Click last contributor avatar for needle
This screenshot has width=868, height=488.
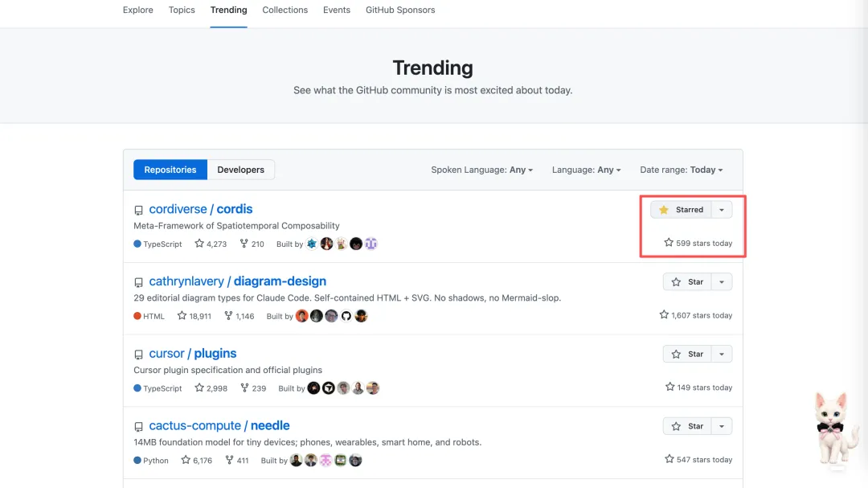(x=355, y=460)
